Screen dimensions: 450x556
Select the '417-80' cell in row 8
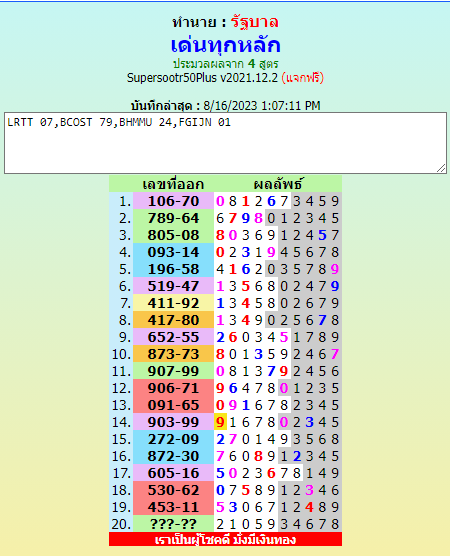tap(173, 320)
